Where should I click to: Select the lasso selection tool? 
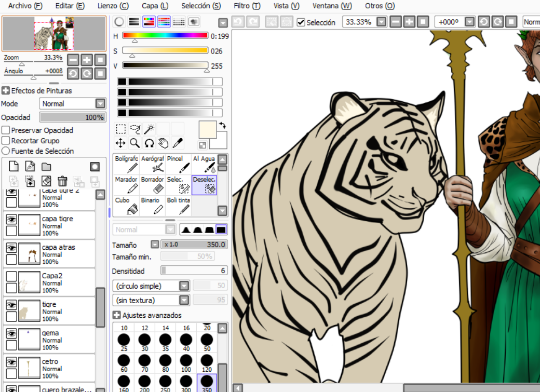[135, 128]
